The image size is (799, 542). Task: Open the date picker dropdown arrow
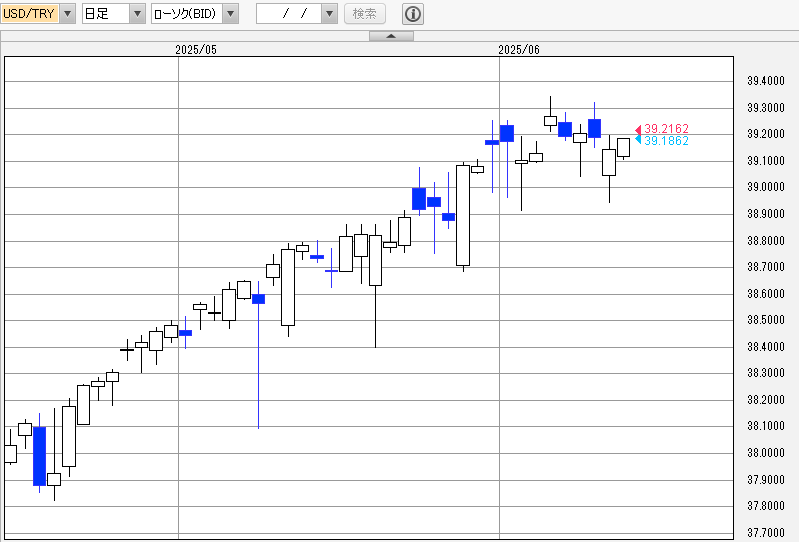coord(329,14)
